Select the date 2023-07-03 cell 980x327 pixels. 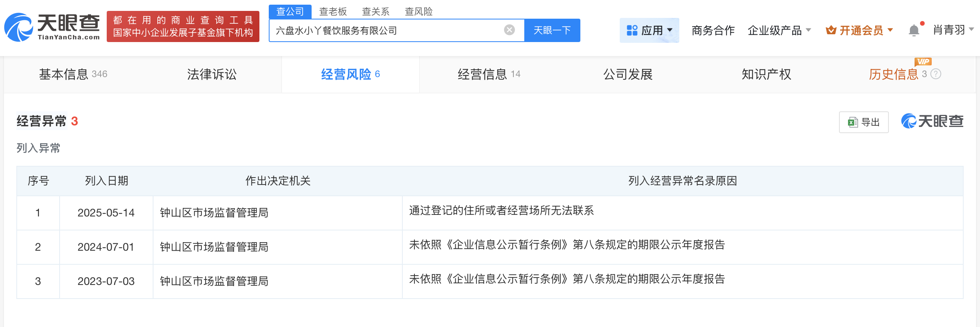click(x=106, y=281)
